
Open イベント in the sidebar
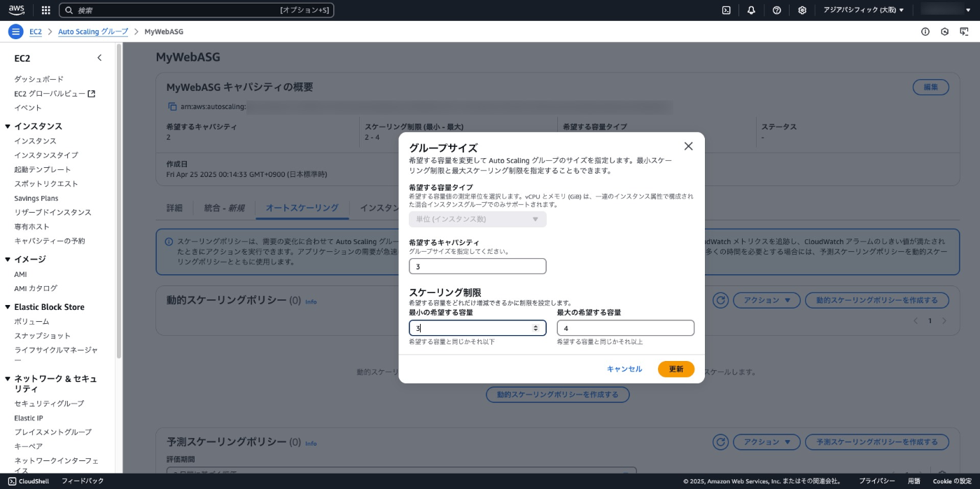(x=28, y=108)
